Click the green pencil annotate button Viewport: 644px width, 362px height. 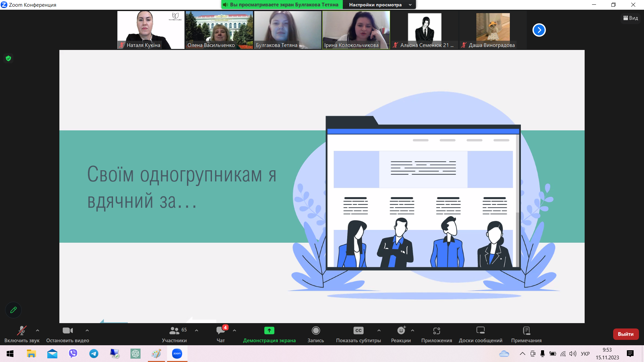[13, 310]
